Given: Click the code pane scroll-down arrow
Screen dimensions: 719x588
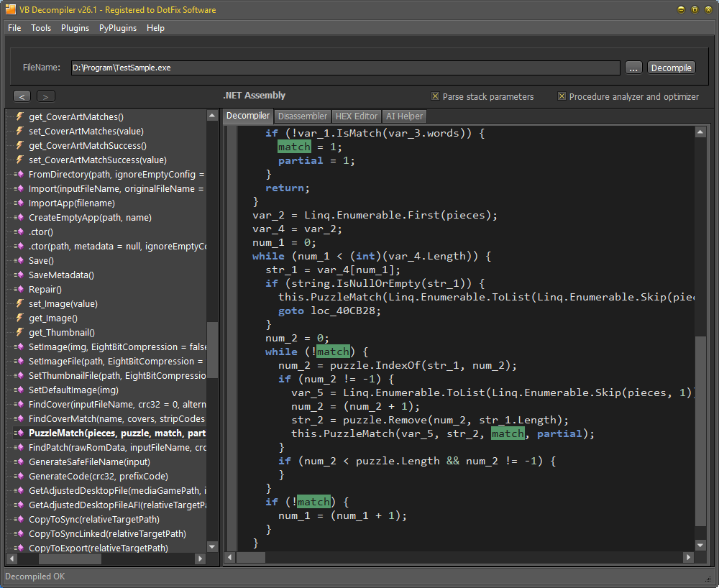Looking at the screenshot, I should [700, 546].
